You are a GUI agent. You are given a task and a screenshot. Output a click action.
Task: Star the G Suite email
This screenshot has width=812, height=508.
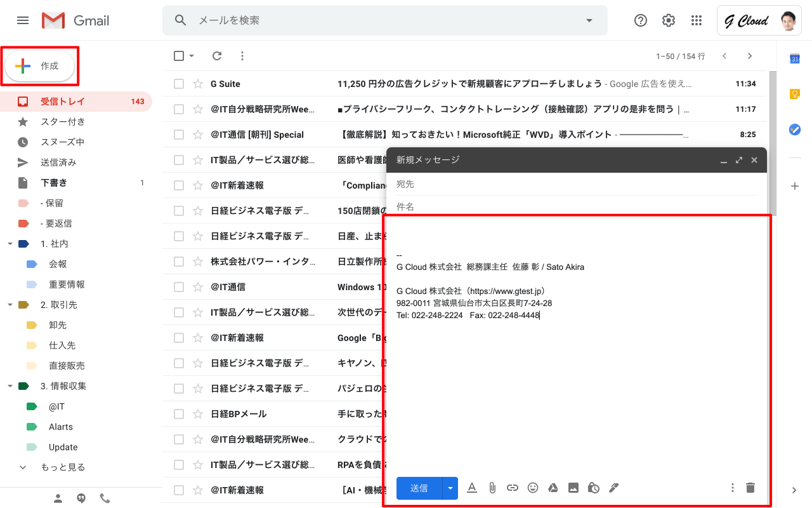point(198,84)
